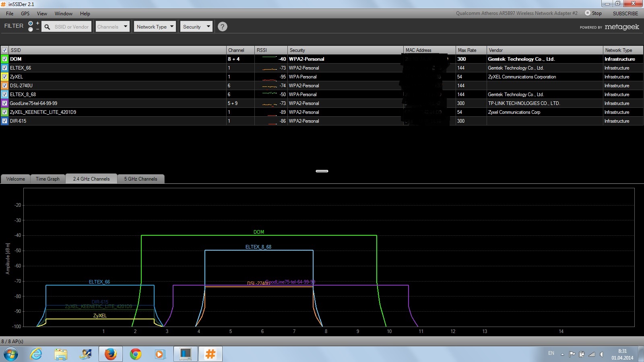The image size is (644, 362).
Task: Sort by Max Rate column header
Action: [471, 50]
